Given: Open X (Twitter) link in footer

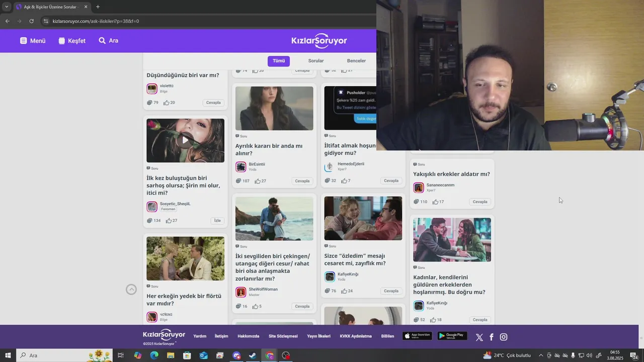Looking at the screenshot, I should click(479, 337).
